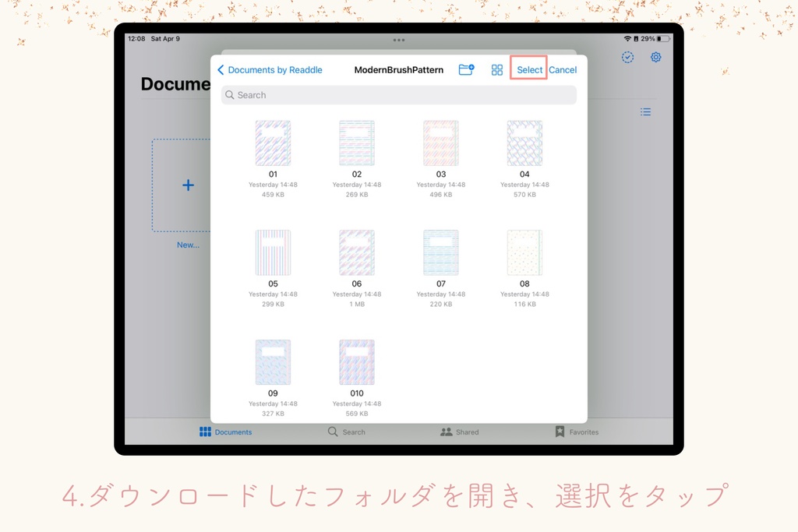Tap the Select button
798x532 pixels.
(528, 69)
